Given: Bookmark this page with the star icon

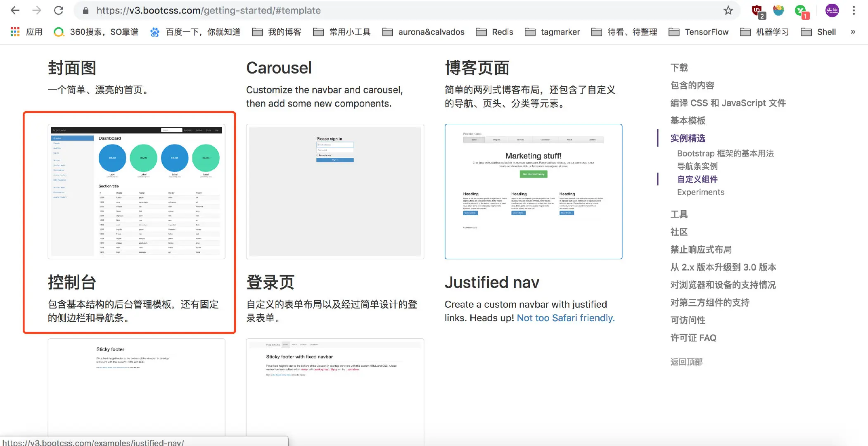Looking at the screenshot, I should (728, 10).
